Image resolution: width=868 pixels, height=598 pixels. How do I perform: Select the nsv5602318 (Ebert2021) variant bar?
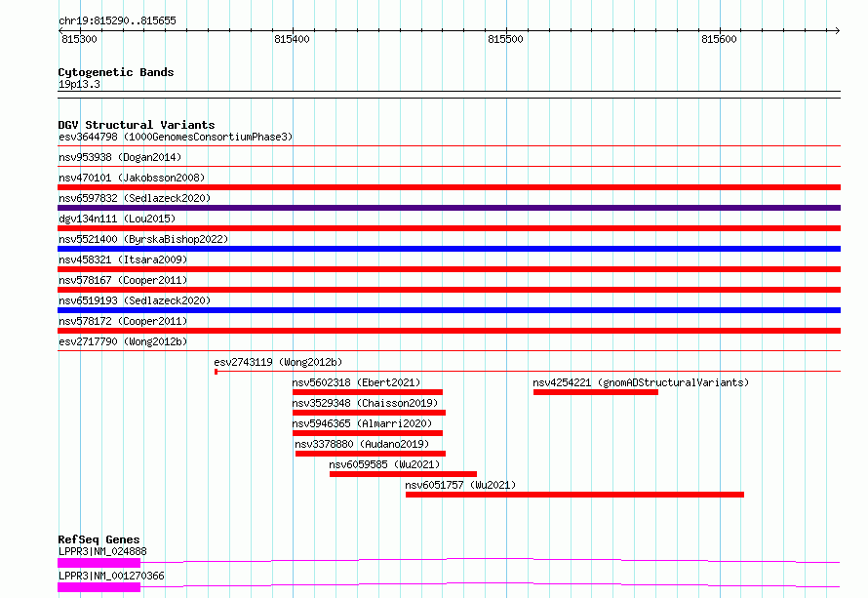pos(368,392)
